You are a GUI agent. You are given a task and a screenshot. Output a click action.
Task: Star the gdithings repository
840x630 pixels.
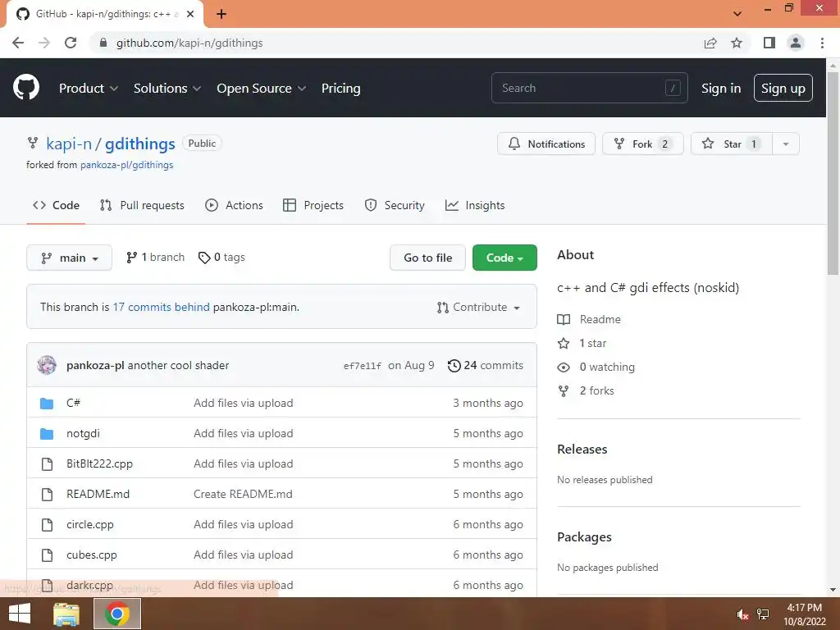coord(732,144)
